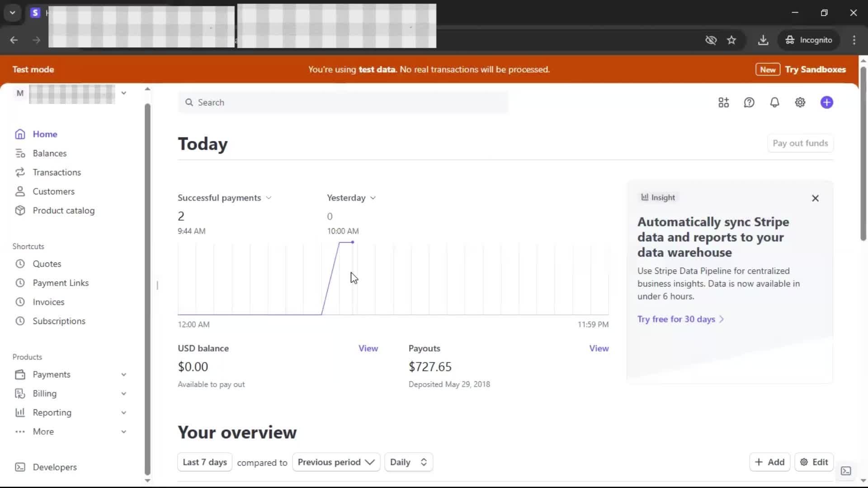Click the tracking protection eye icon

[x=711, y=40]
